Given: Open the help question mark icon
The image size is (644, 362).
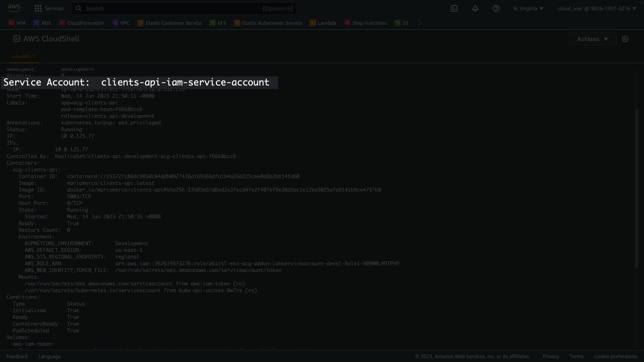Looking at the screenshot, I should [x=496, y=8].
